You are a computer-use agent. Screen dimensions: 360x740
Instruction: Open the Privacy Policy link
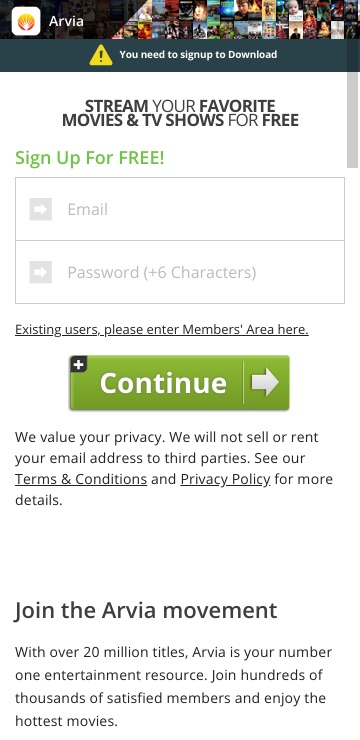click(226, 479)
